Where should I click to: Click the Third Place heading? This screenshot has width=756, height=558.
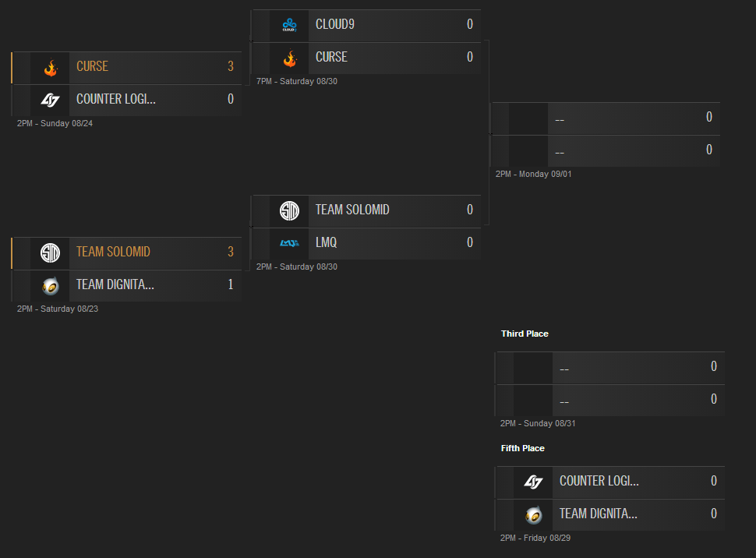coord(525,334)
